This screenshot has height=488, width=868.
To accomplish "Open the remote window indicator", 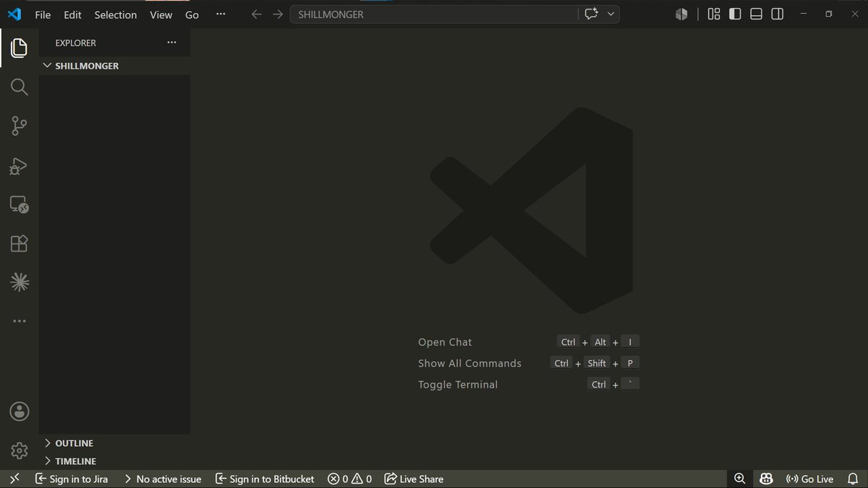I will (14, 479).
